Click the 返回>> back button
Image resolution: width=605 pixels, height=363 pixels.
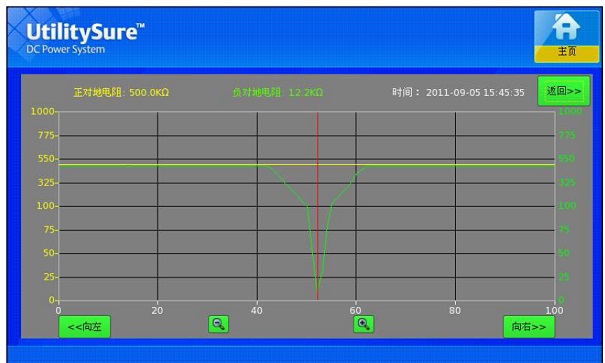[x=564, y=91]
